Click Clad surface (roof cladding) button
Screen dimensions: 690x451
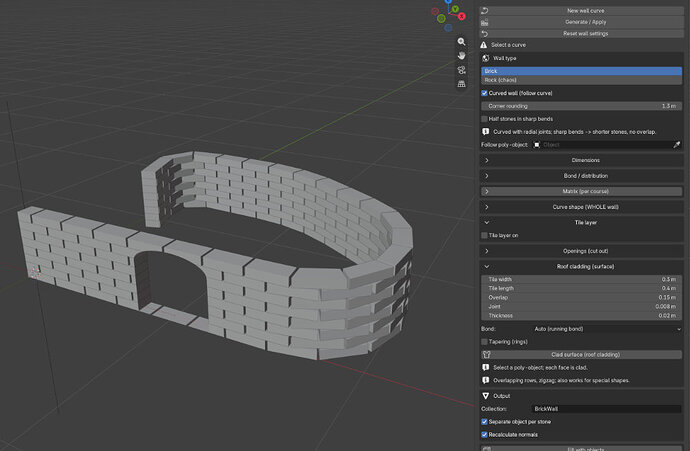tap(581, 355)
